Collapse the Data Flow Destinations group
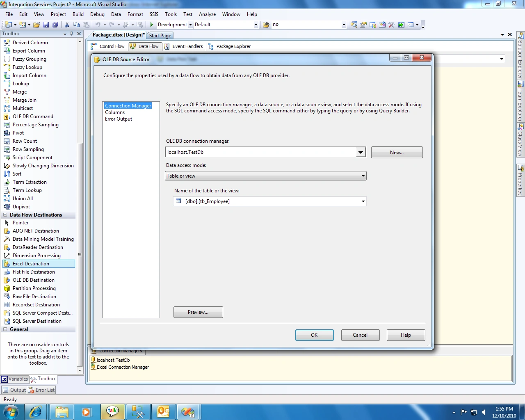This screenshot has height=420, width=525. [5, 215]
